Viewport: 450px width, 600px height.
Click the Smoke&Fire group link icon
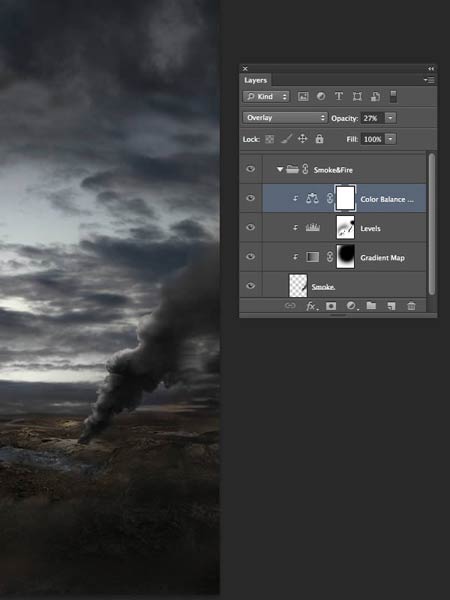tap(305, 169)
